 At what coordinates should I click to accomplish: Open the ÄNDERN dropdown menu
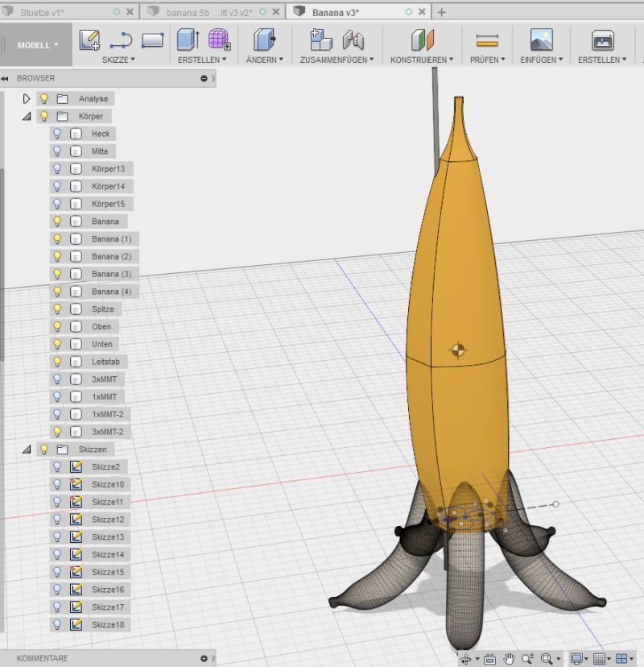pos(264,60)
